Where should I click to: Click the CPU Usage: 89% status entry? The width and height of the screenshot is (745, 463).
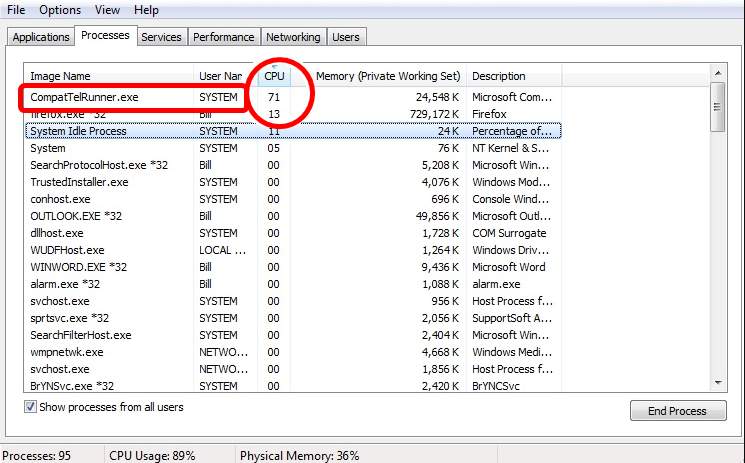point(152,455)
